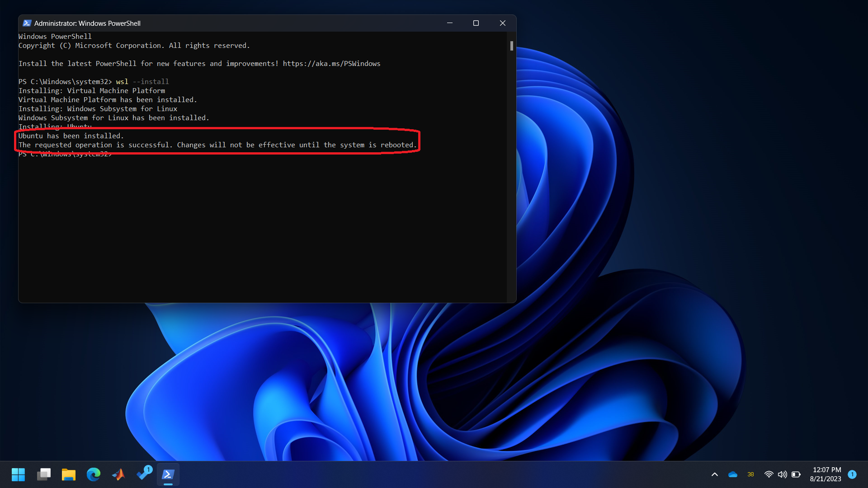Click the speaker volume icon

click(x=782, y=474)
